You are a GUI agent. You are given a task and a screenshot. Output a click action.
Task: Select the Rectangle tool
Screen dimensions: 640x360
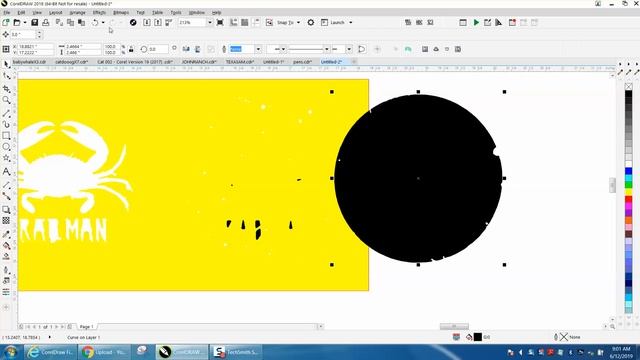[x=6, y=136]
